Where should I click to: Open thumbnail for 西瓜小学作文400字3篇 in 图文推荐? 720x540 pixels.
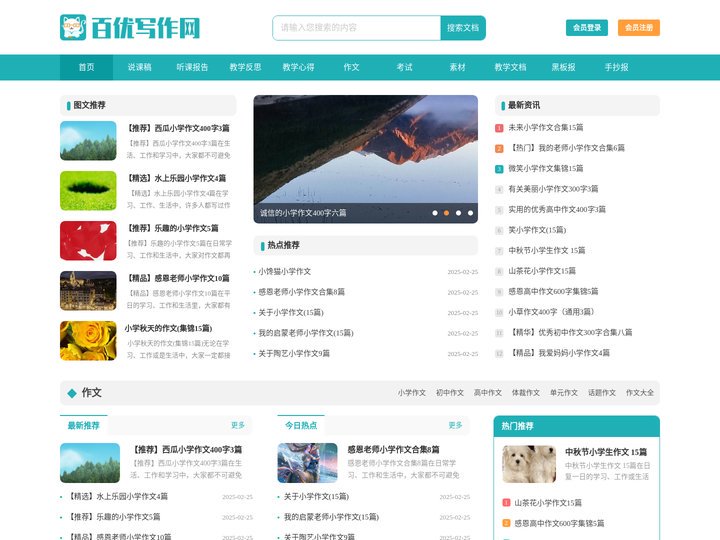click(88, 141)
